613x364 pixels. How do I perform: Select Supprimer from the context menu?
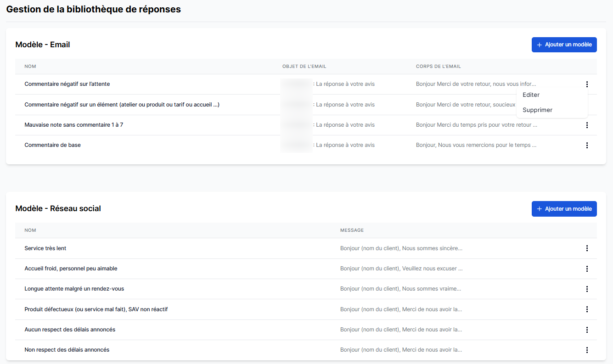click(x=537, y=110)
